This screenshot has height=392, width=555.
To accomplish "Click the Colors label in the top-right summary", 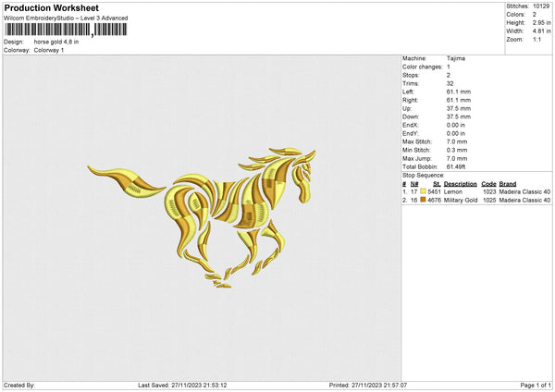I will pyautogui.click(x=515, y=15).
